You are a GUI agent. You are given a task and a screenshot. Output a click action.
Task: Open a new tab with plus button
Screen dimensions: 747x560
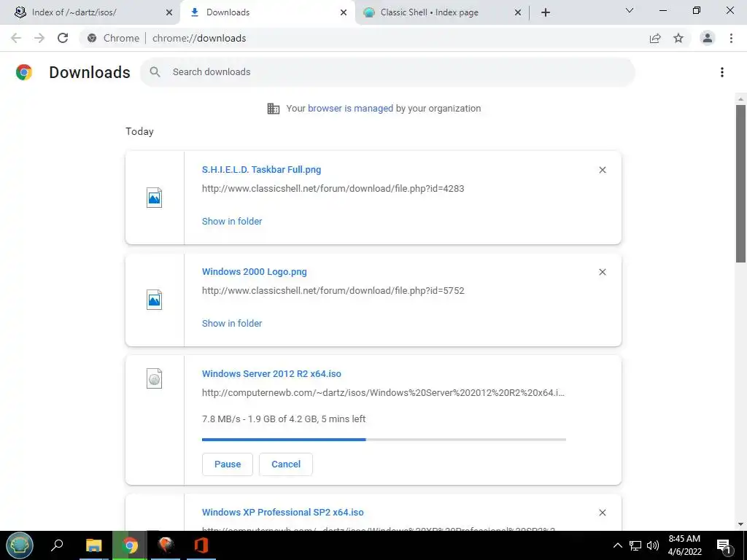click(x=546, y=12)
